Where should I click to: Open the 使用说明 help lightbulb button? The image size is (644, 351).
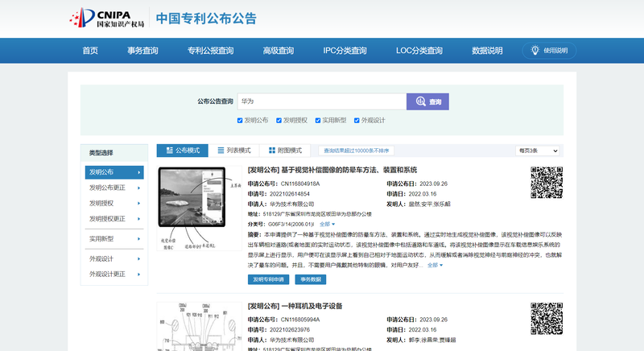coord(549,51)
